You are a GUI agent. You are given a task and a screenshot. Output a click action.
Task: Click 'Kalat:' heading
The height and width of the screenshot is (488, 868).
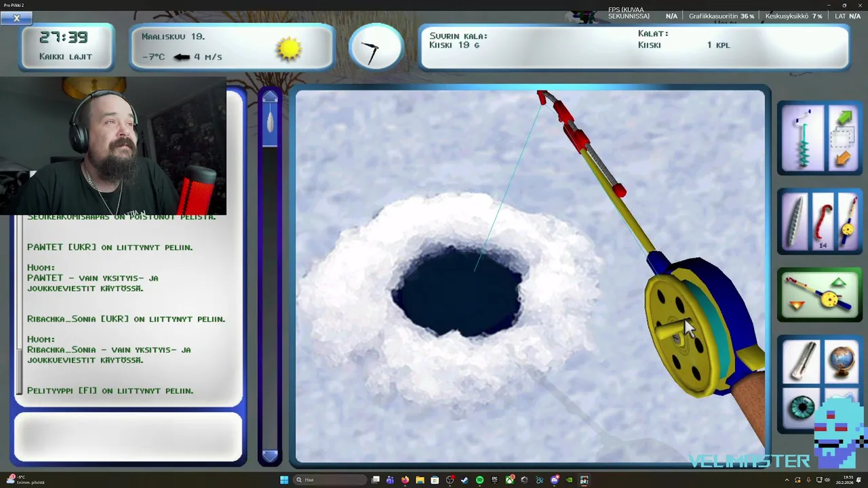click(x=653, y=34)
